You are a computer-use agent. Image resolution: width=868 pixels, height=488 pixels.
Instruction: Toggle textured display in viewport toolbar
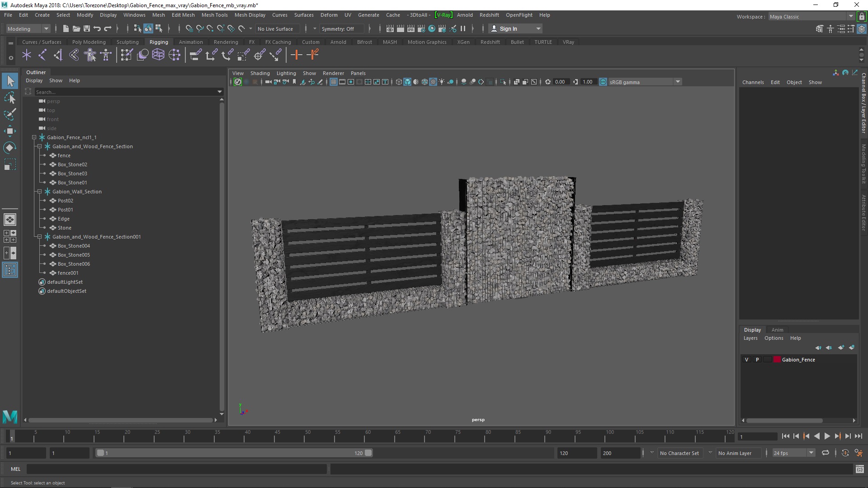pyautogui.click(x=433, y=82)
